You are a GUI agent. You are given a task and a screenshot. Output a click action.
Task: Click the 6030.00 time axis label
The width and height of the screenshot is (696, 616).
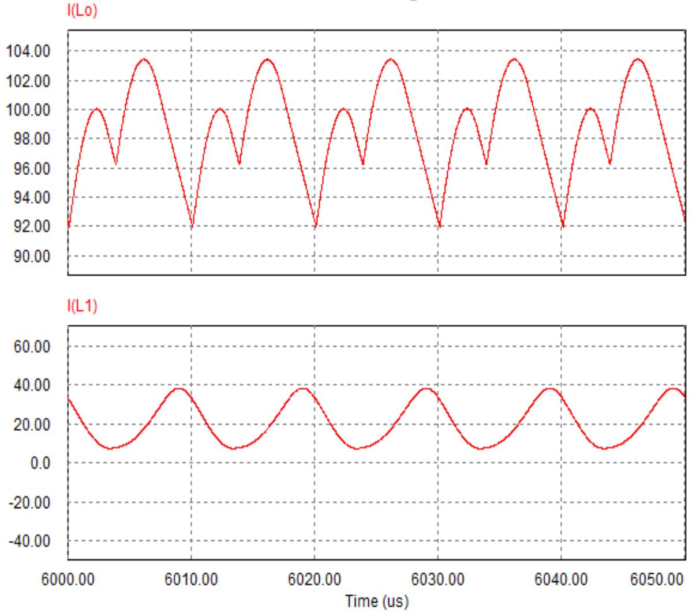[x=439, y=579]
